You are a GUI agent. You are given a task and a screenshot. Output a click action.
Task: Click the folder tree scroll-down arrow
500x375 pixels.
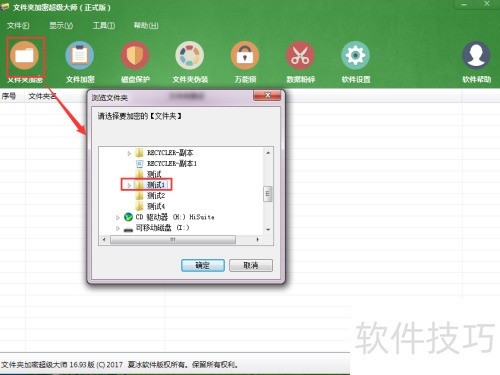[x=268, y=230]
